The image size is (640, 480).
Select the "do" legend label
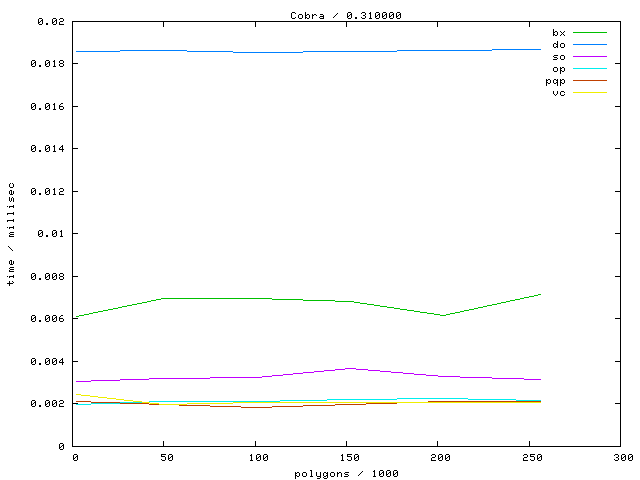(558, 45)
